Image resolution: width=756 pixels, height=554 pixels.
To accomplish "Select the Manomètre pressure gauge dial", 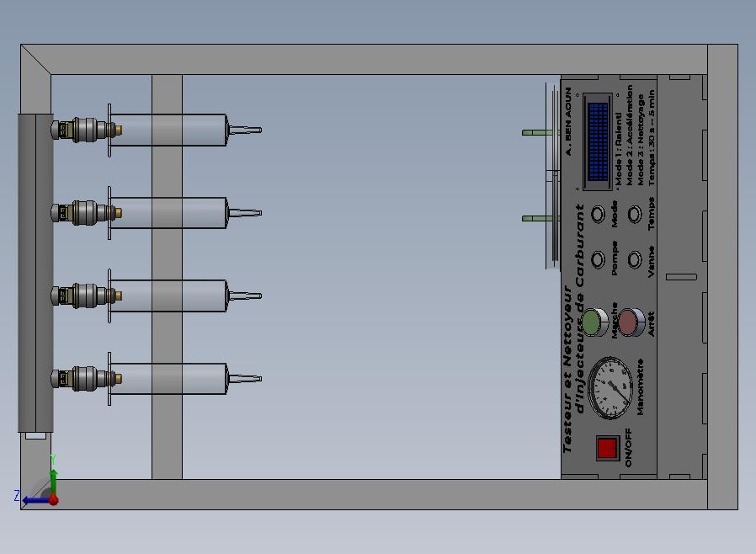I will point(610,388).
